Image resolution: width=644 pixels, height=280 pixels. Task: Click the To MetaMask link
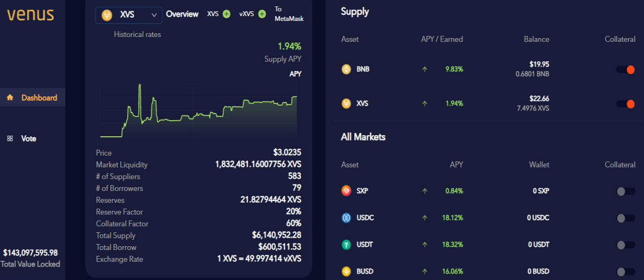coord(289,14)
